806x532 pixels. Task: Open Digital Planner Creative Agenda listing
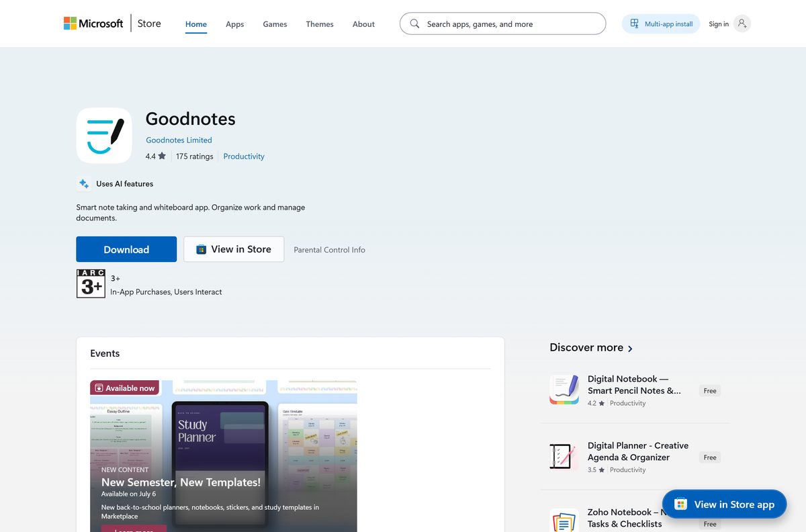click(x=638, y=451)
